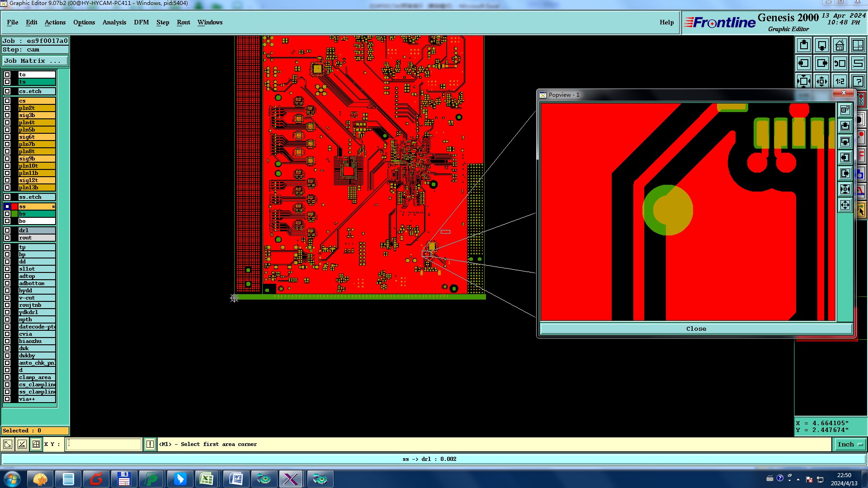Click the bs layer color swatch
The image size is (868, 488).
point(14,214)
